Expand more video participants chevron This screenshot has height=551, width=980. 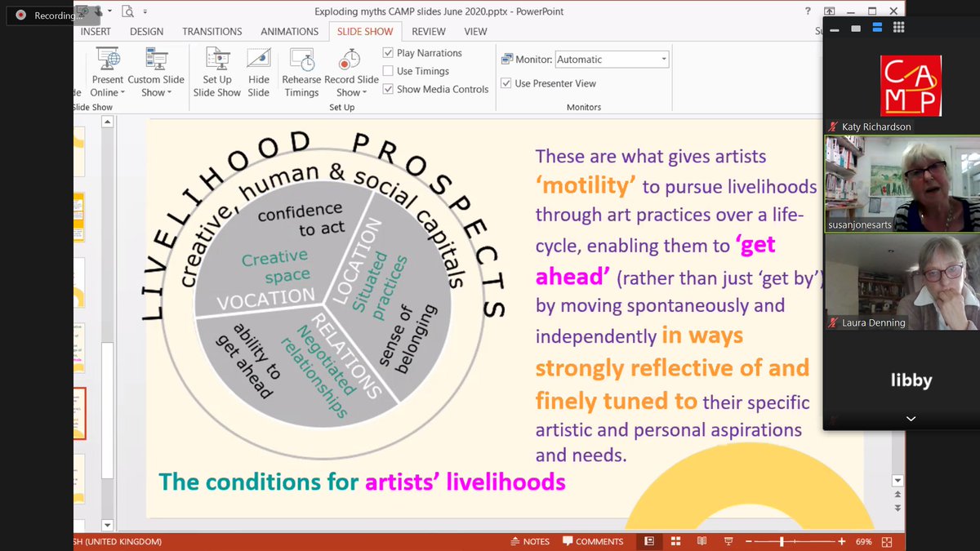click(x=911, y=419)
